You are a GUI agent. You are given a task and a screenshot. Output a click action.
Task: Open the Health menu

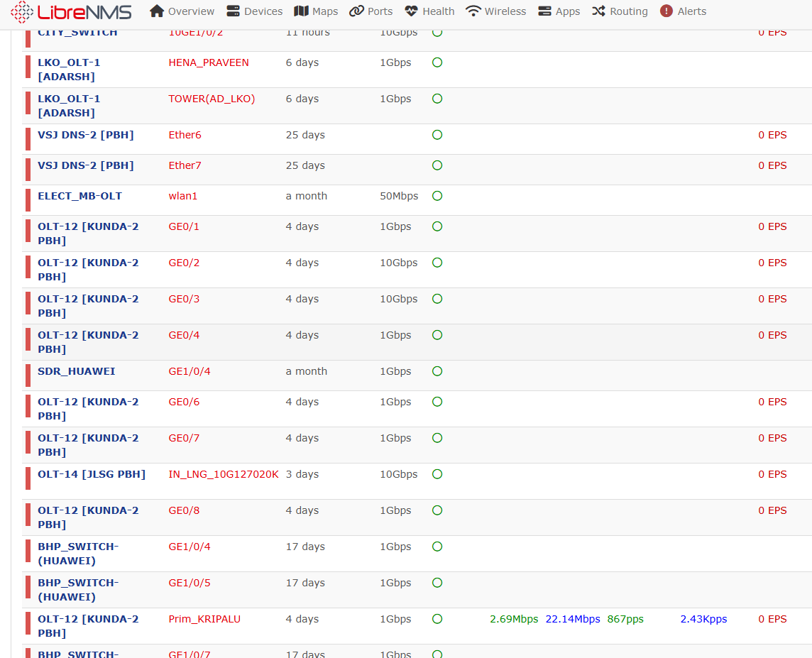pos(429,11)
